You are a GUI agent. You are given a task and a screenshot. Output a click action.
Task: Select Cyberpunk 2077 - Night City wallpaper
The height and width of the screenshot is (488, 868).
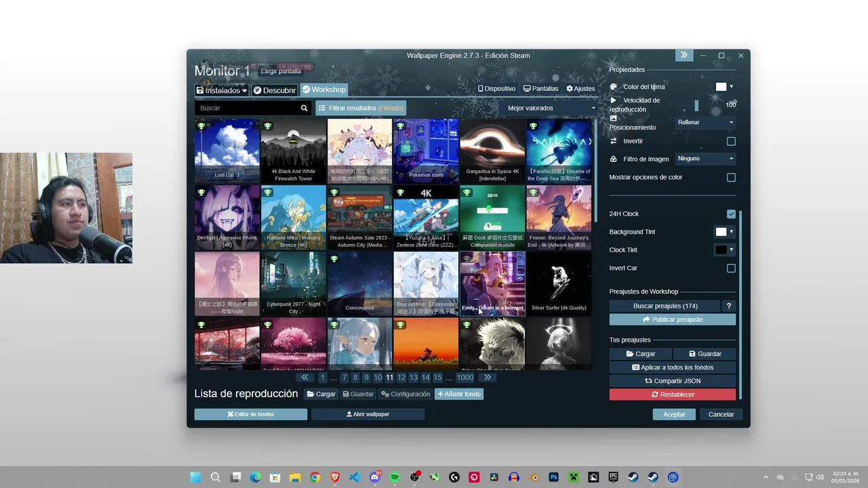pos(294,284)
